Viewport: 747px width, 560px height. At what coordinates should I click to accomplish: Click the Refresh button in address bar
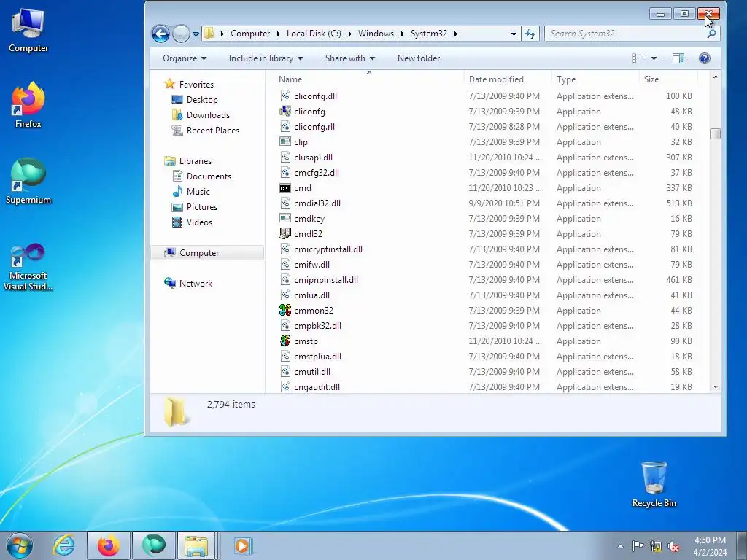click(530, 34)
